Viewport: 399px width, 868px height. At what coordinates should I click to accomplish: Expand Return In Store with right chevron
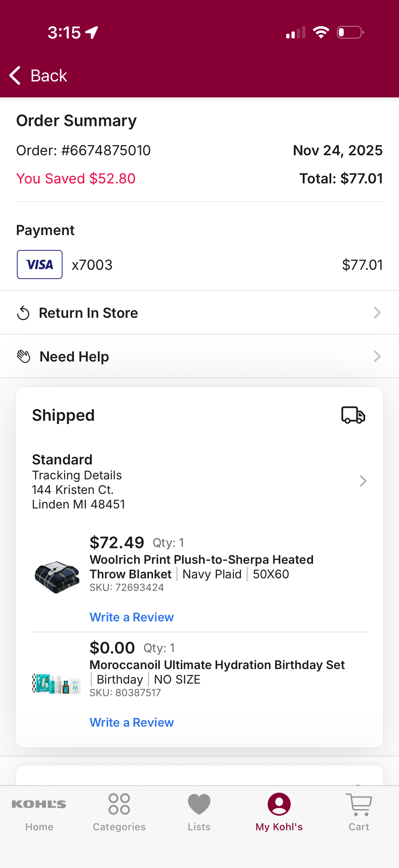click(x=377, y=313)
